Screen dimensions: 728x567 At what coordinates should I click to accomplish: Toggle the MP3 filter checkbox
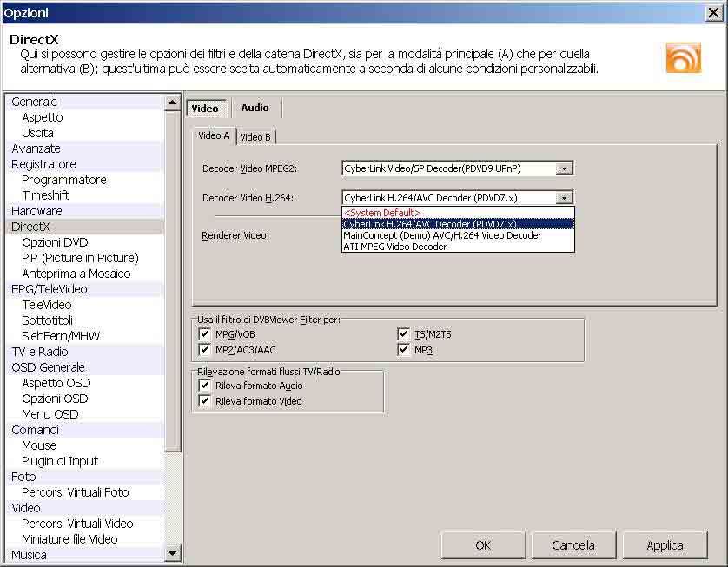point(404,350)
